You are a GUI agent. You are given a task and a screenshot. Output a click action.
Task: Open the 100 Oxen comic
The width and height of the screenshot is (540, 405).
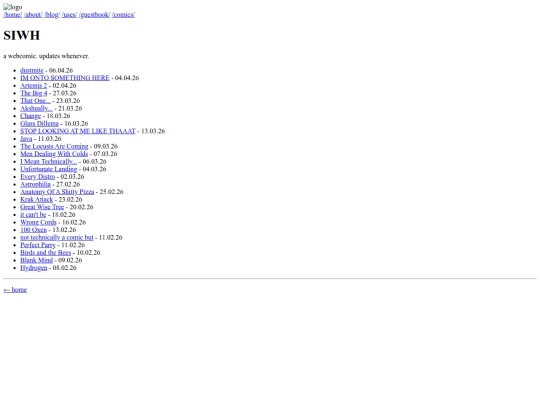pyautogui.click(x=33, y=230)
